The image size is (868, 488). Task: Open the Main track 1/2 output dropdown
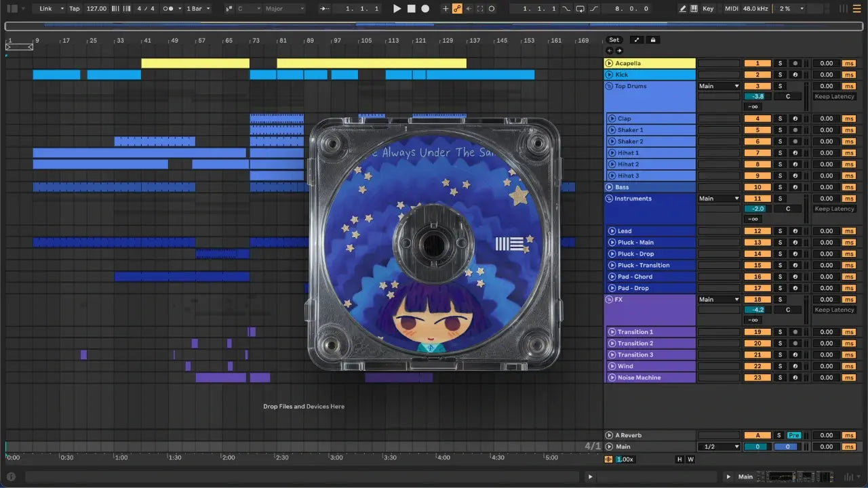(x=719, y=447)
